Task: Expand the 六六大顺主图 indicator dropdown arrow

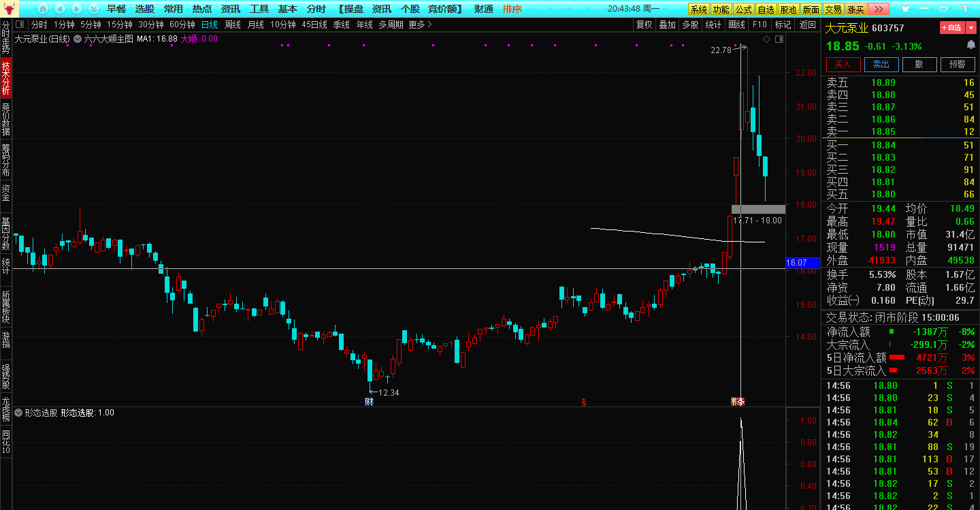Action: 78,39
